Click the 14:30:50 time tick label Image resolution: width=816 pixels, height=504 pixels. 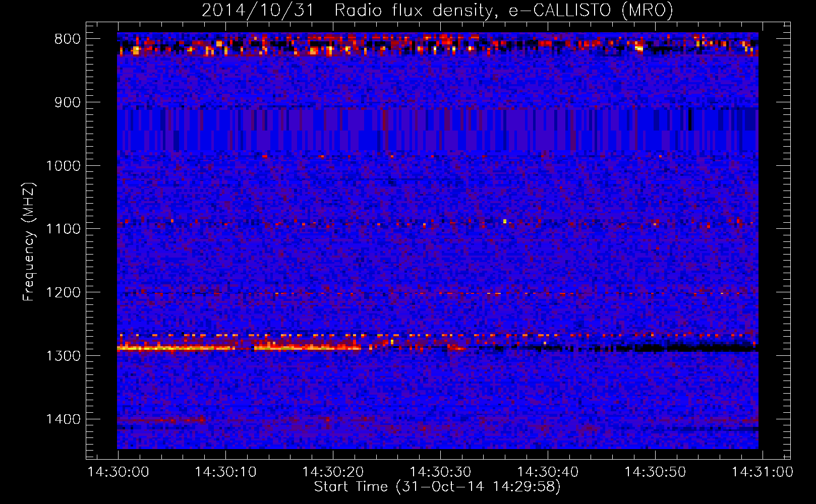[656, 472]
